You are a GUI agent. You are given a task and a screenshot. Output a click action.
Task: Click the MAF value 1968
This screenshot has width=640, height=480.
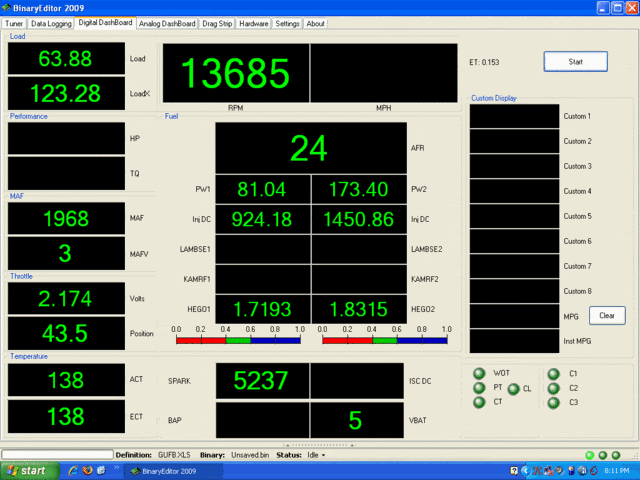click(66, 218)
